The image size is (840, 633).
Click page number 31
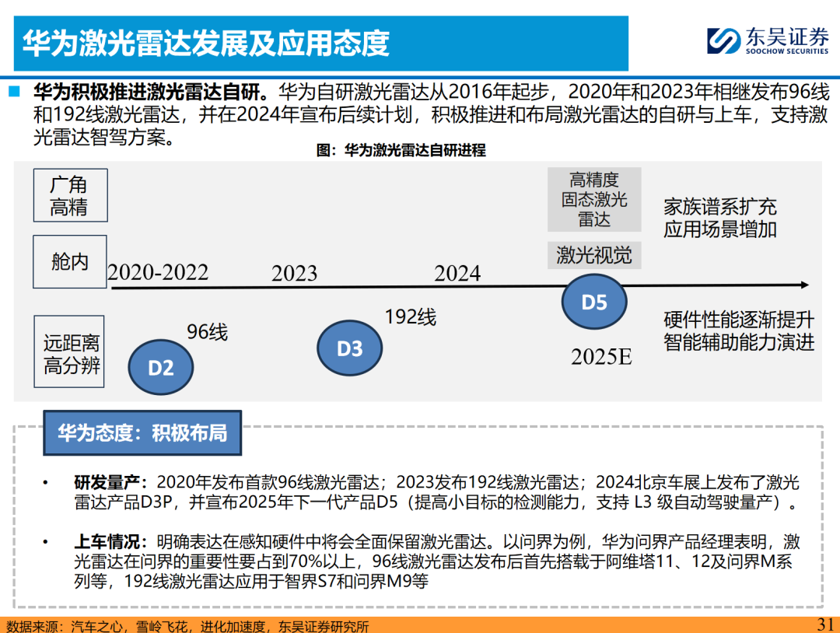(825, 624)
